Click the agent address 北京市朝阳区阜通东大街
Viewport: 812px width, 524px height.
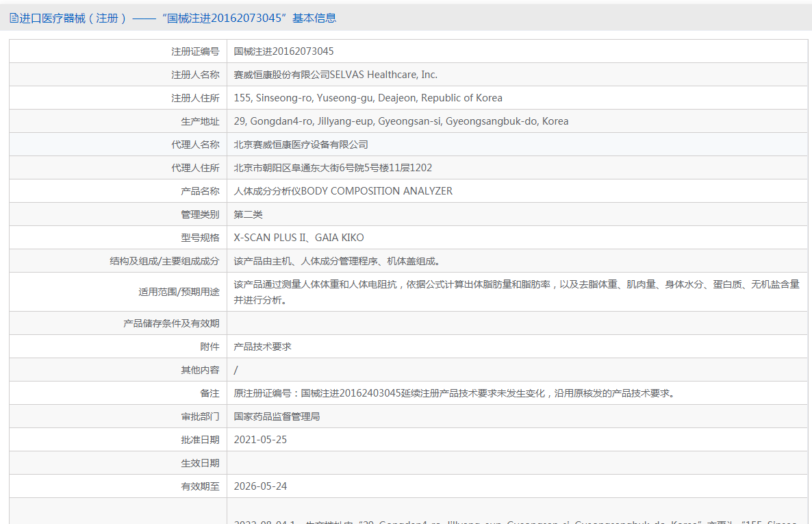(x=333, y=168)
